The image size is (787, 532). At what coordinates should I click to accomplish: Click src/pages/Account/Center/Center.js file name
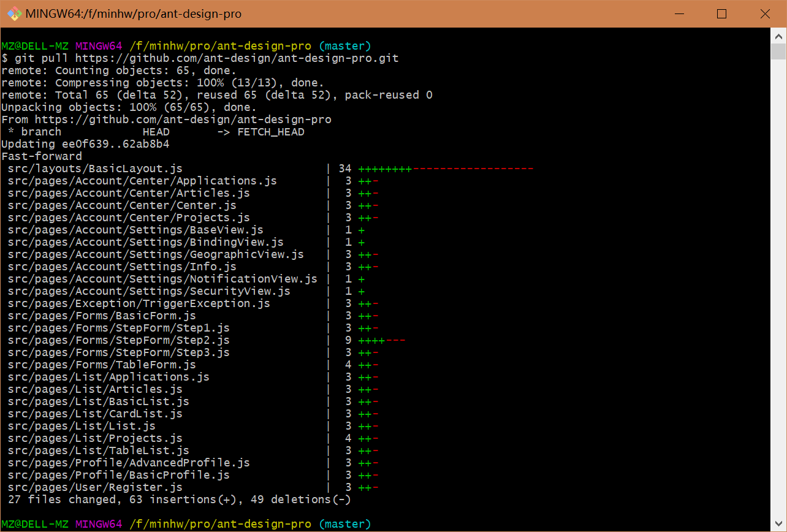tap(122, 205)
